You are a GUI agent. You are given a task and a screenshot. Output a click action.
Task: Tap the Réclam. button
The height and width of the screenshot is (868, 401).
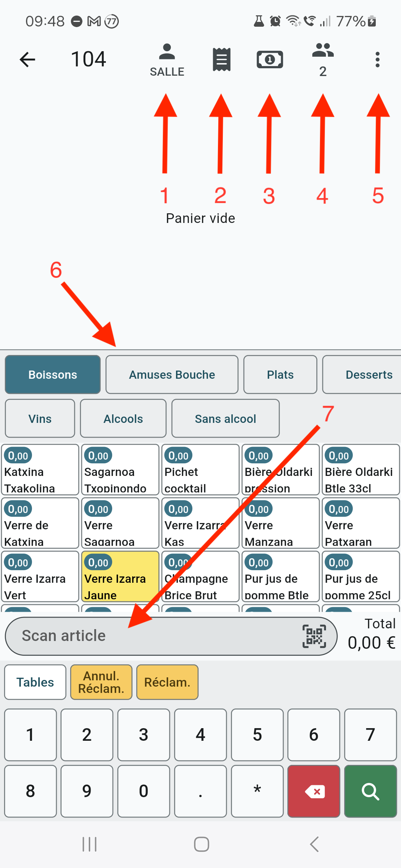click(x=167, y=682)
